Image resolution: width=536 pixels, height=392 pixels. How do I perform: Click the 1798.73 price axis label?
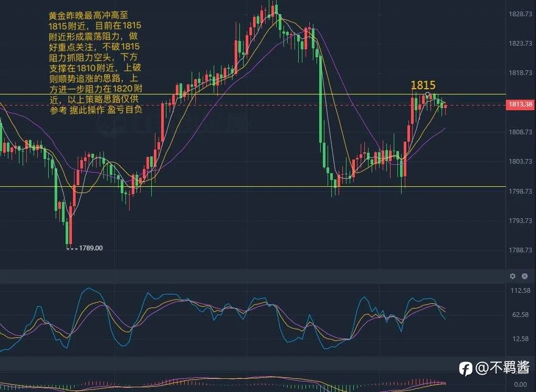[520, 191]
